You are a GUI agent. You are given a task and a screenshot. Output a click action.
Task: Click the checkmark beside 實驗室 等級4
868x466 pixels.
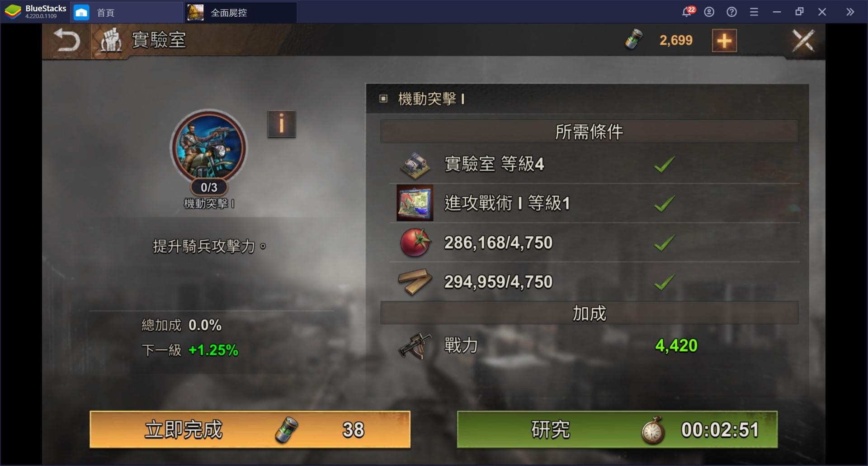[664, 164]
